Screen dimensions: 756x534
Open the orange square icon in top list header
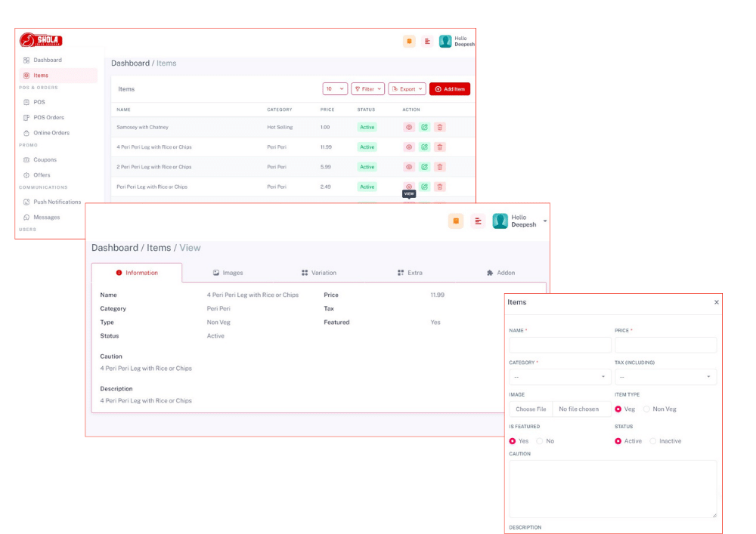coord(409,42)
